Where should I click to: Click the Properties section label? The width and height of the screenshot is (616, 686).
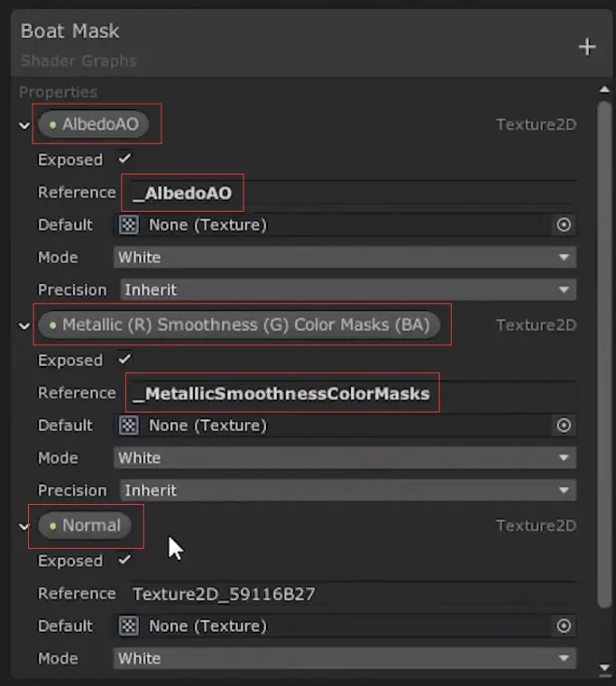[x=58, y=91]
